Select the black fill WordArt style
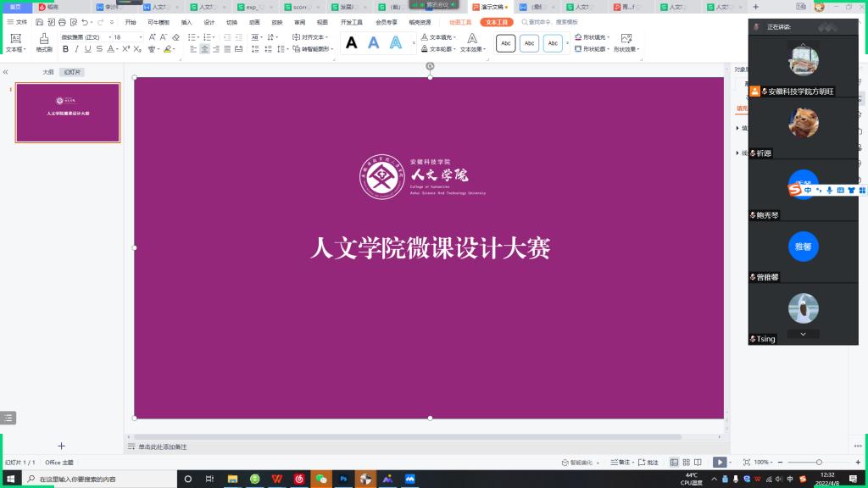The width and height of the screenshot is (868, 488). pyautogui.click(x=352, y=43)
